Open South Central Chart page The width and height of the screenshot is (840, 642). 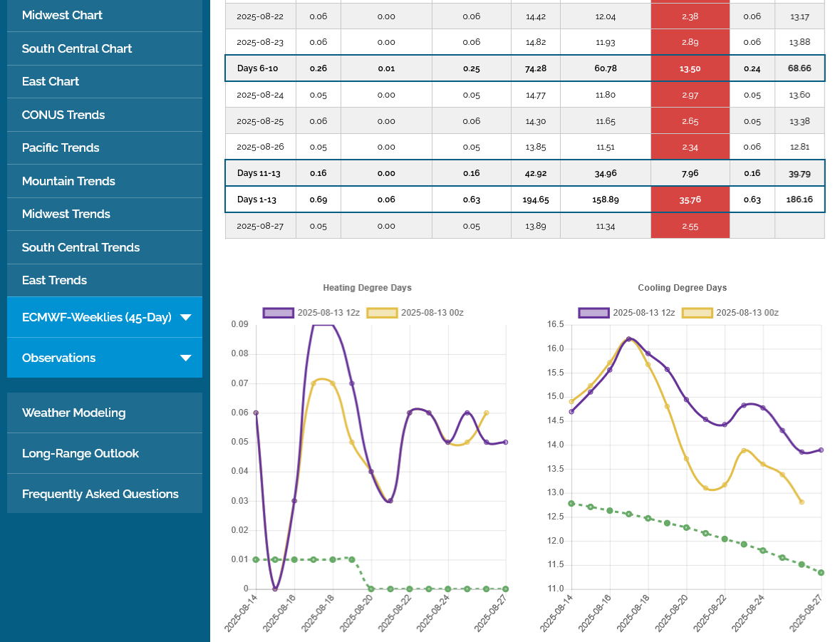[77, 48]
